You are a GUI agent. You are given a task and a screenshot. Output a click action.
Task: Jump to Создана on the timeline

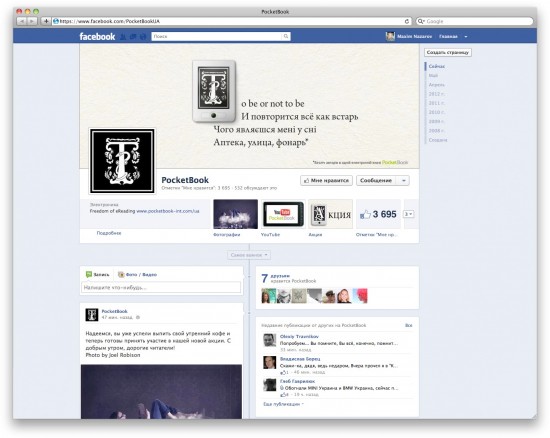(438, 140)
